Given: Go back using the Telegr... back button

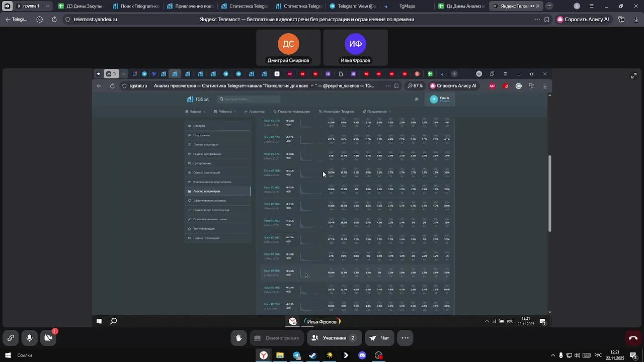Looking at the screenshot, I should [16, 20].
